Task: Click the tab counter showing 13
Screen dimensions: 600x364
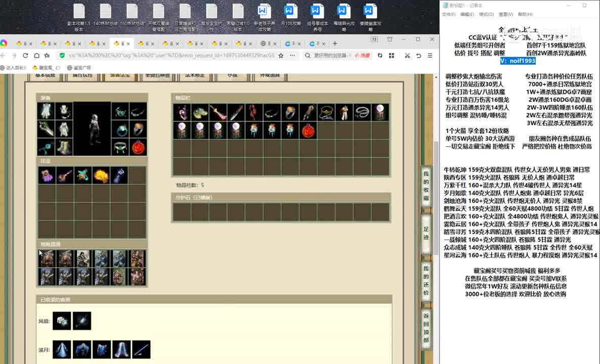Action: [x=374, y=39]
